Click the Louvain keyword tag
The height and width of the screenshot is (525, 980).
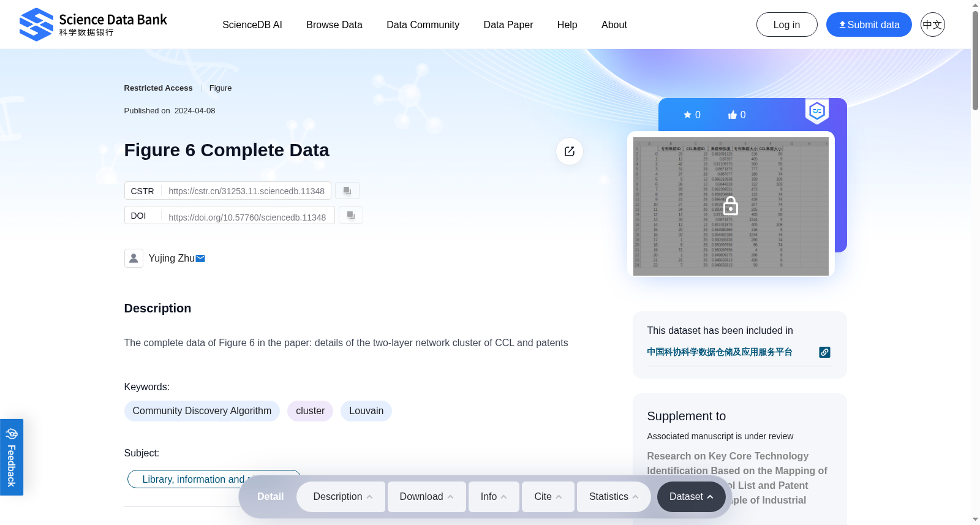[366, 411]
